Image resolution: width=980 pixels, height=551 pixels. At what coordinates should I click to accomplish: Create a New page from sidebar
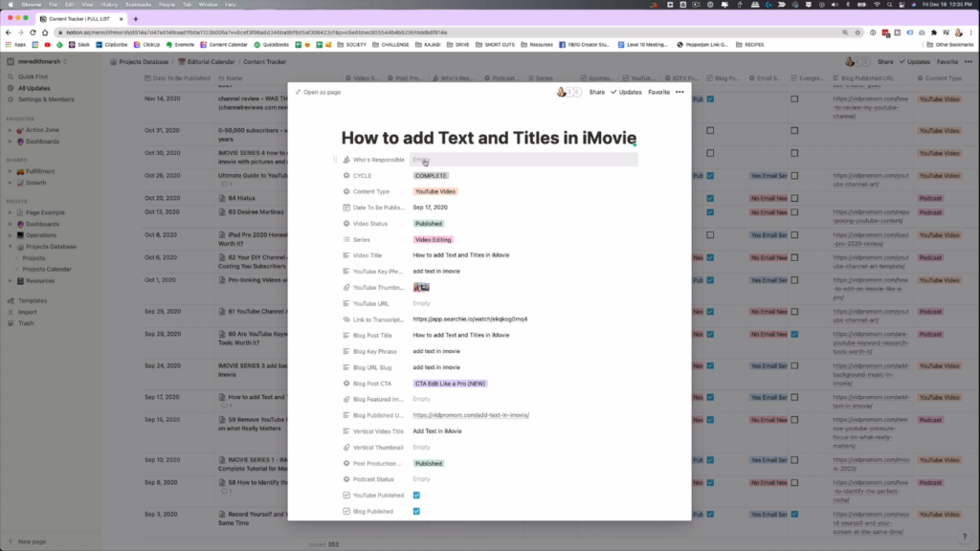point(32,541)
